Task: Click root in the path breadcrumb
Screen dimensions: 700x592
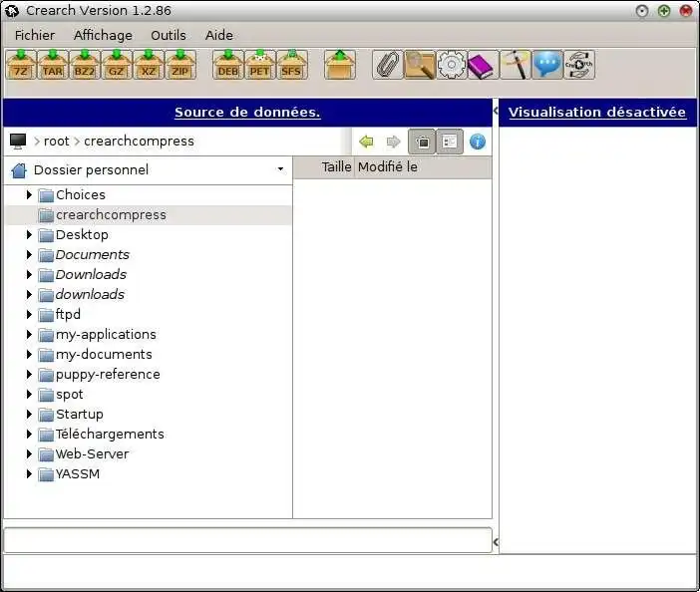Action: coord(56,142)
